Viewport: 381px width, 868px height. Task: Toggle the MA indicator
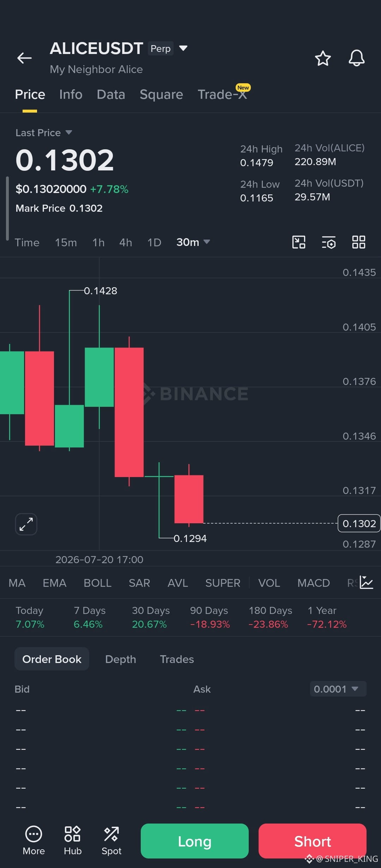pyautogui.click(x=17, y=583)
